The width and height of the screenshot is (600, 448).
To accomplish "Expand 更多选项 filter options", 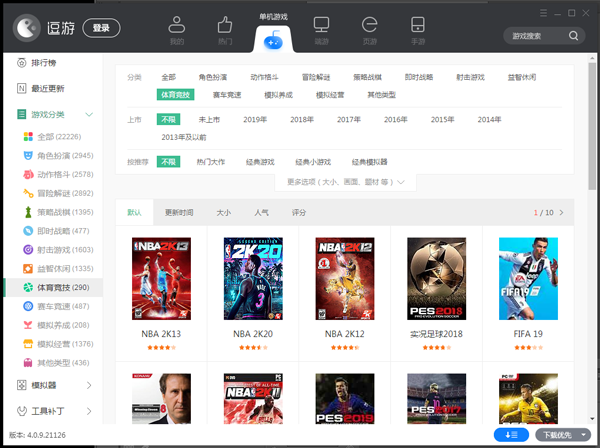I will [x=345, y=182].
